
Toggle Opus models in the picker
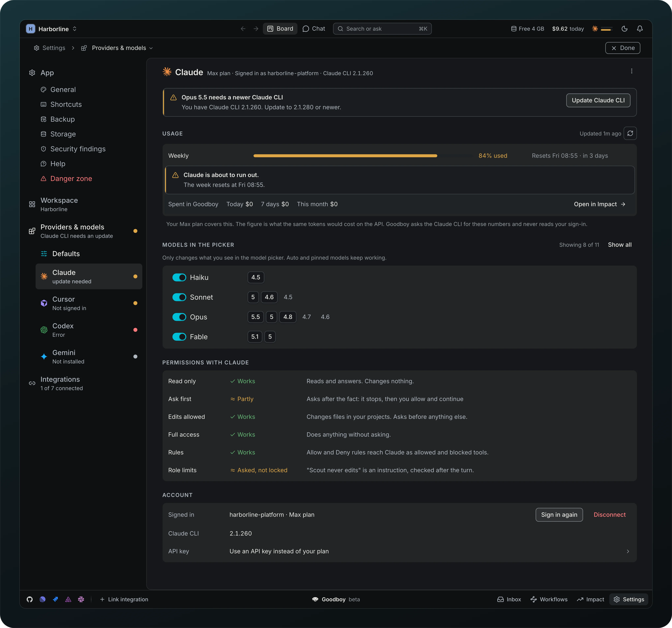coord(179,317)
